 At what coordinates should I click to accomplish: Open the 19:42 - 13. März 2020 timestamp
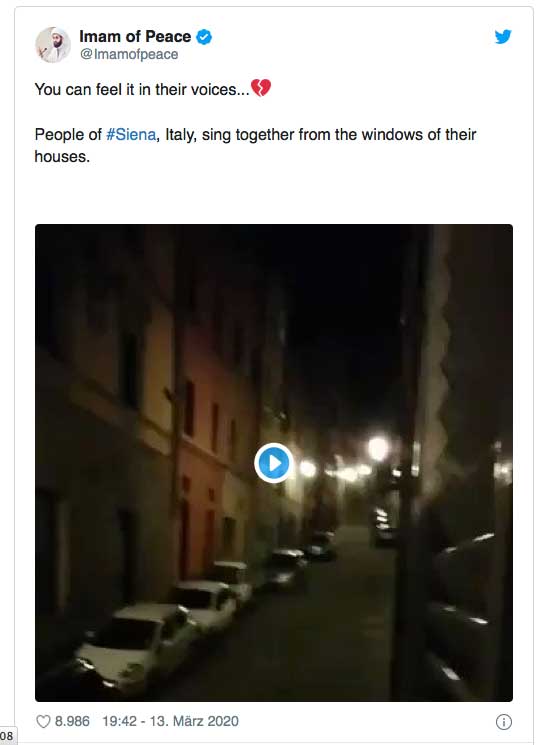(171, 721)
